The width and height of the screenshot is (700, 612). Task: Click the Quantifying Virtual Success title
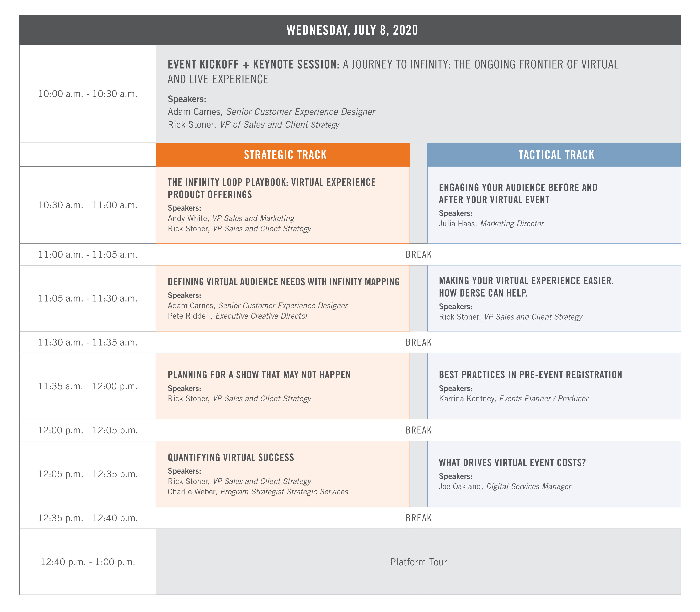(231, 457)
